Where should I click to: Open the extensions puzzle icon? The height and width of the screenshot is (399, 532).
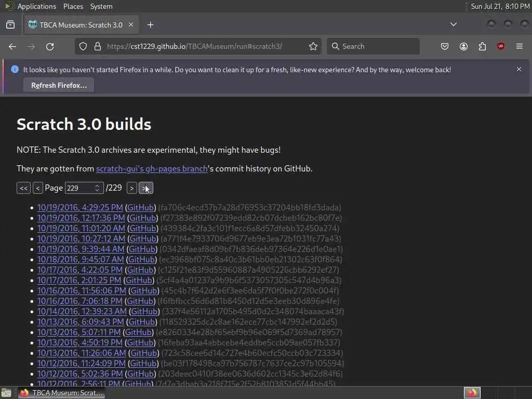point(482,46)
